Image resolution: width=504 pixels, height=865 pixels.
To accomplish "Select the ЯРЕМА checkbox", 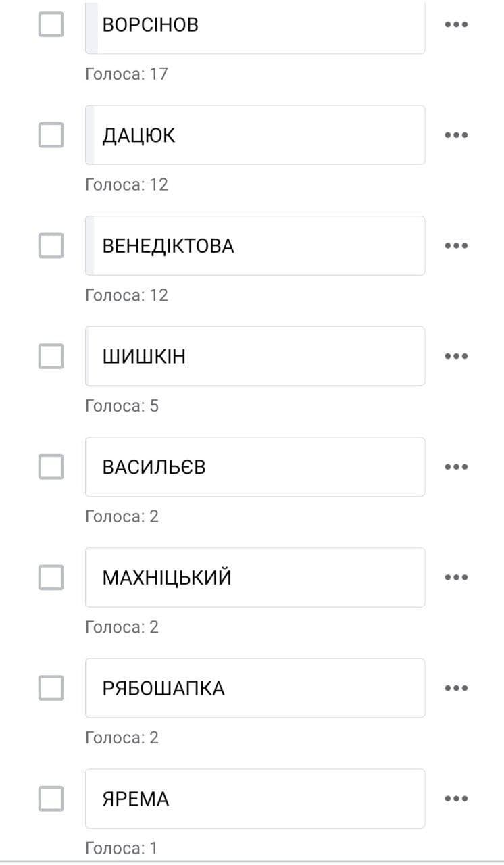I will coord(50,798).
